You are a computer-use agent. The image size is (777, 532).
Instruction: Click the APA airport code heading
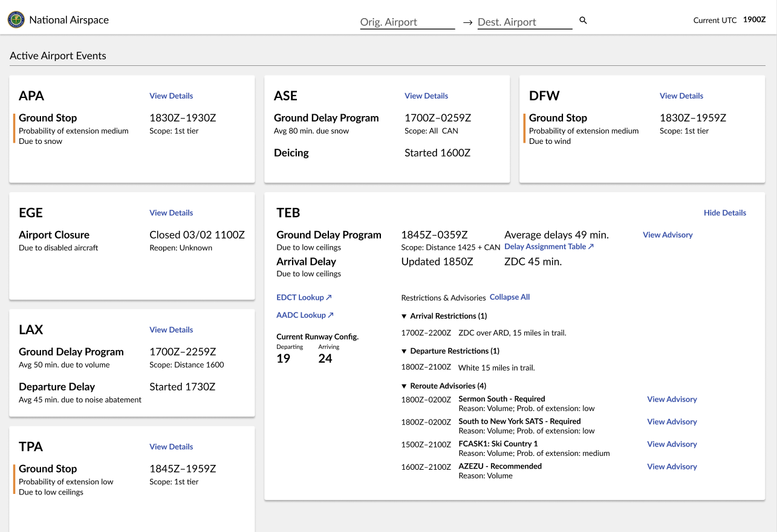tap(31, 96)
